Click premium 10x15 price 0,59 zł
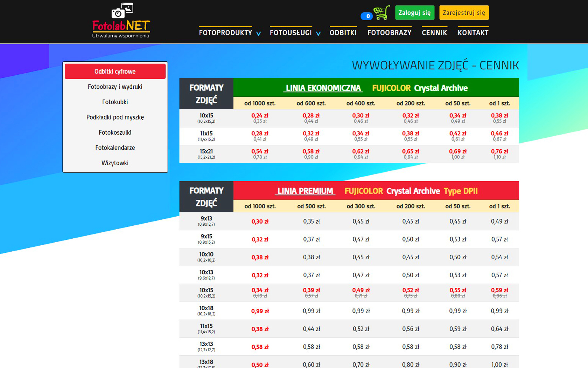The width and height of the screenshot is (588, 368). 499,290
